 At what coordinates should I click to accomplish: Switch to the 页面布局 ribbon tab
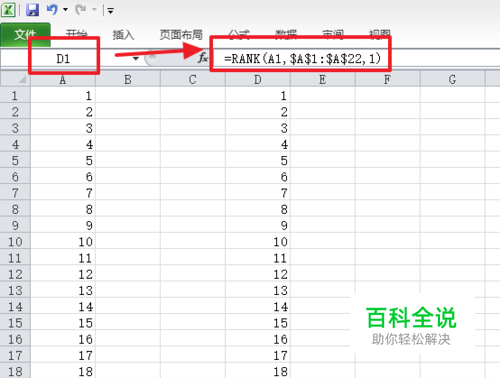(x=181, y=35)
